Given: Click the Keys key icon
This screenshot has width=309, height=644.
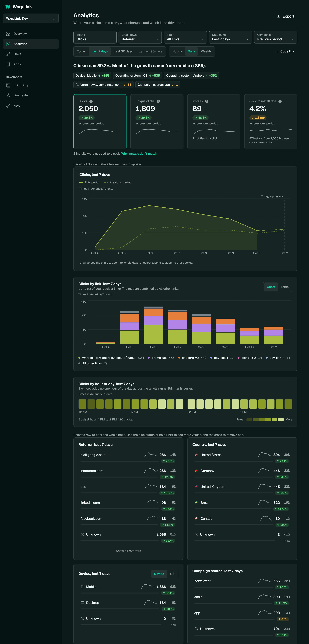Looking at the screenshot, I should click(x=8, y=105).
